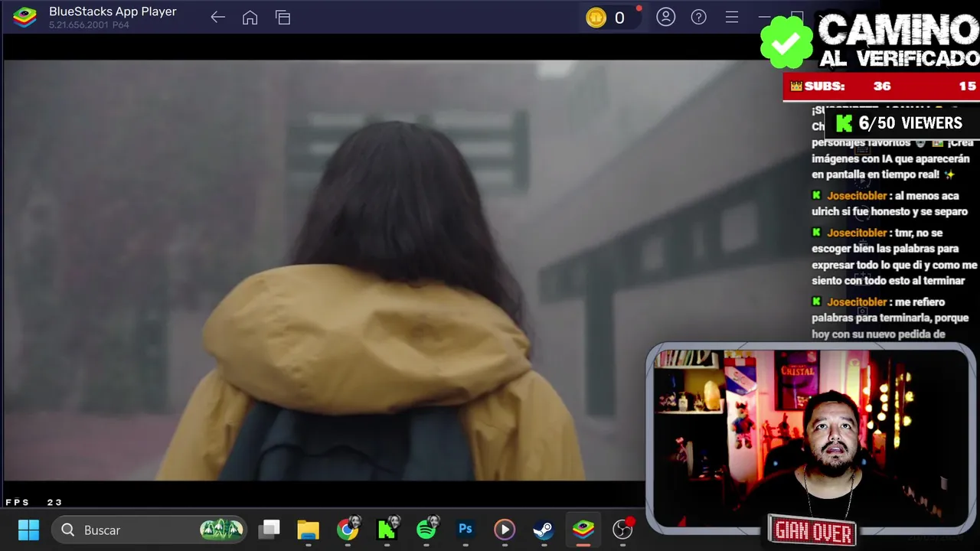Open Spotify from the taskbar

[x=427, y=528]
